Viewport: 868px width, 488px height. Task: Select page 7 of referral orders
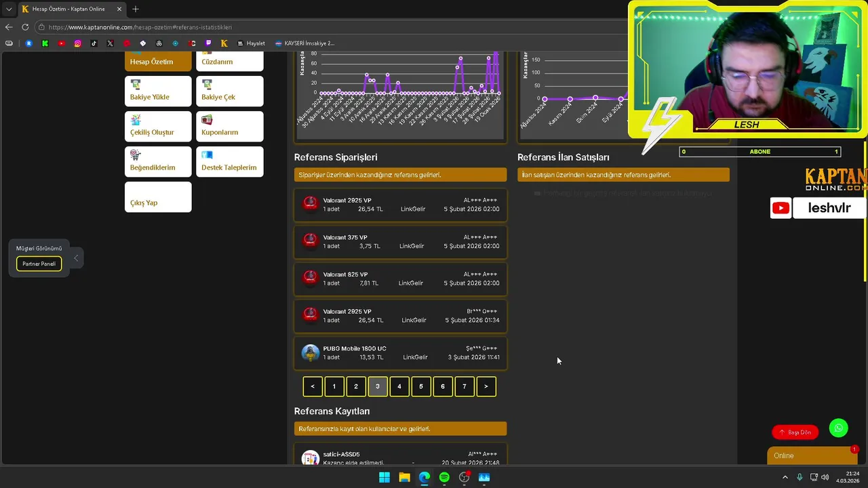[x=465, y=386]
